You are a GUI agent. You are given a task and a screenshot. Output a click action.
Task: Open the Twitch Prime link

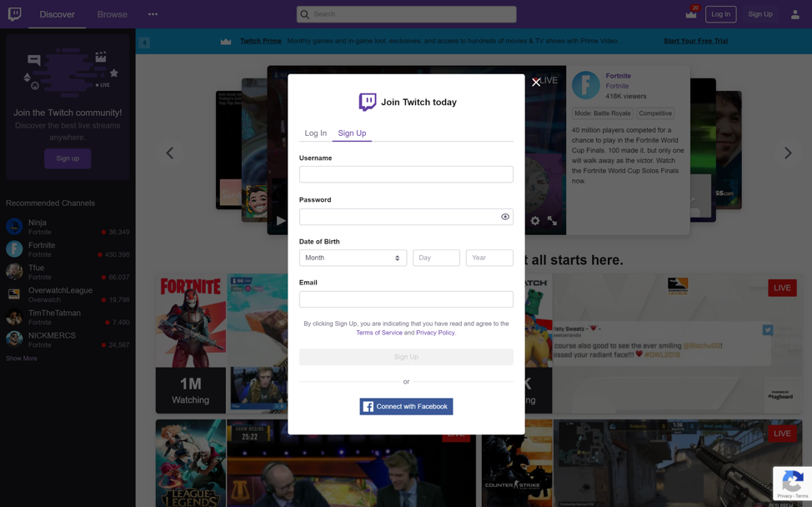[x=260, y=41]
